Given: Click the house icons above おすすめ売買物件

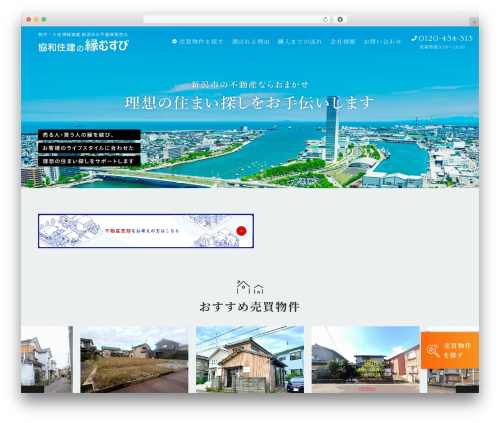Looking at the screenshot, I should (250, 287).
